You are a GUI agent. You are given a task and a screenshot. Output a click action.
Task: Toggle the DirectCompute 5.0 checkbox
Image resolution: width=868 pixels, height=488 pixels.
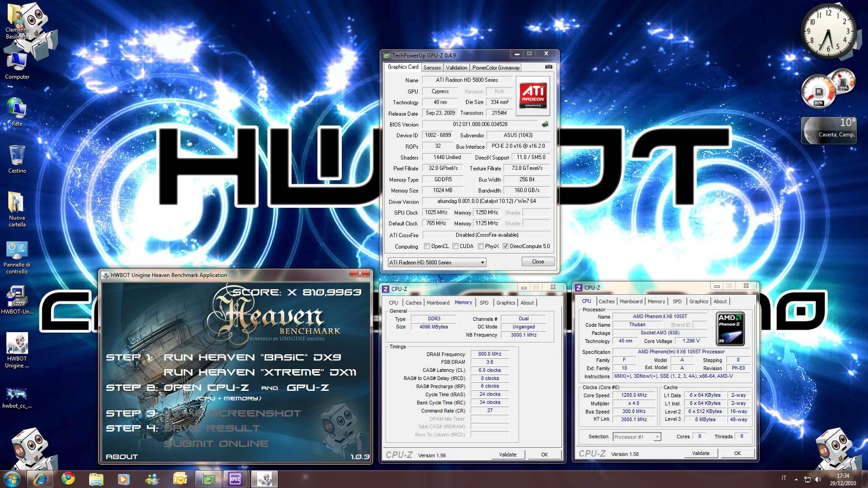[506, 246]
